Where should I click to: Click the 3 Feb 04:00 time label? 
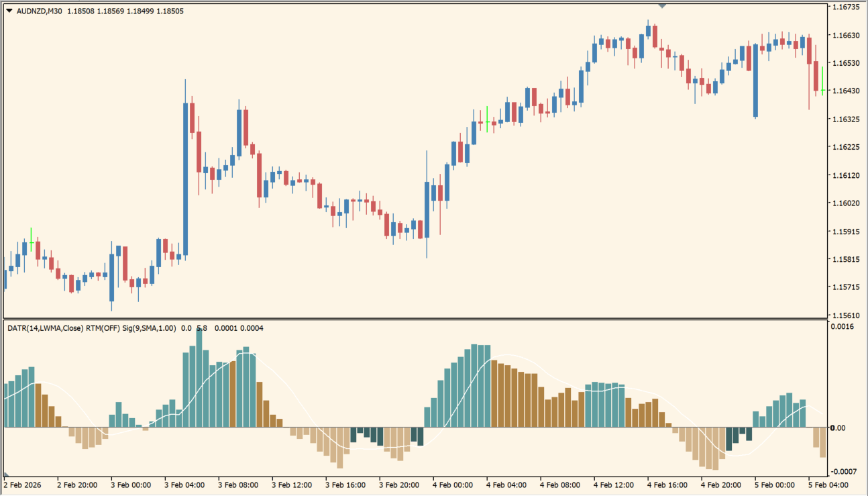(x=184, y=485)
